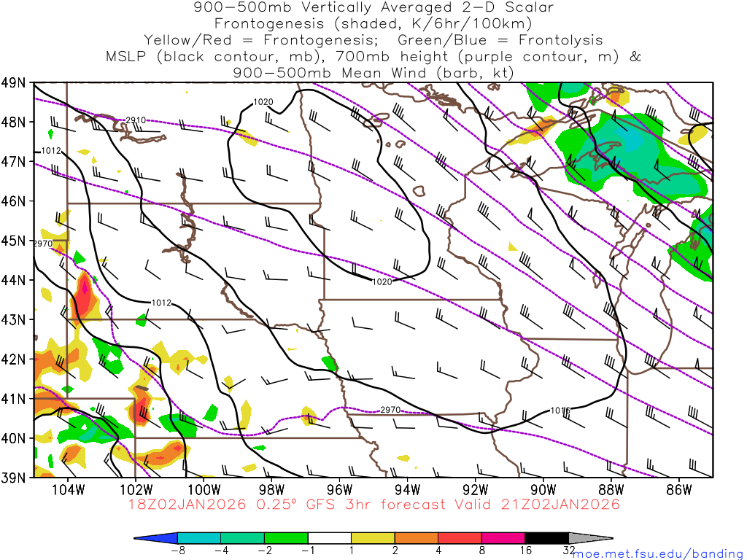747x560 pixels.
Task: Click the red swatch between 4 and 8
Action: [460, 538]
